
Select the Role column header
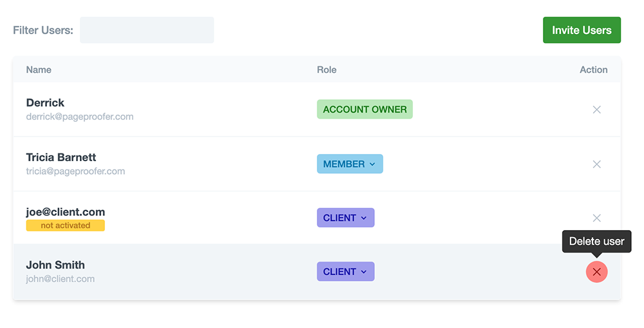327,70
